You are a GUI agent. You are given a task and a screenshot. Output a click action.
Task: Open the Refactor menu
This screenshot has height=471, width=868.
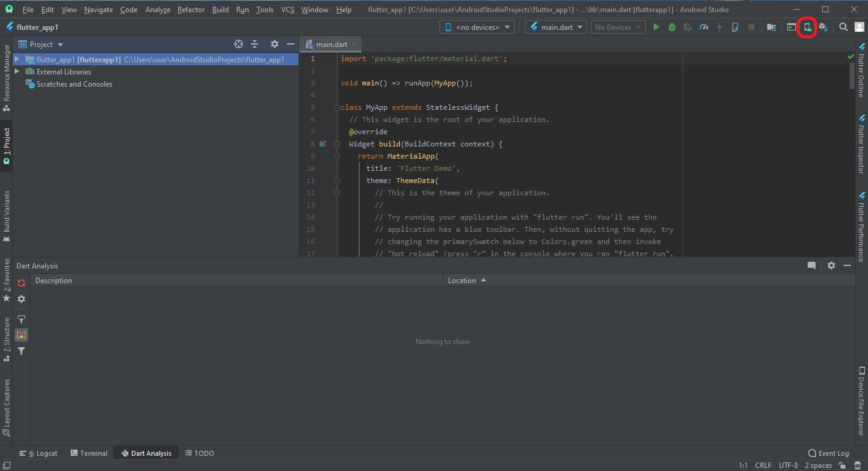[190, 9]
